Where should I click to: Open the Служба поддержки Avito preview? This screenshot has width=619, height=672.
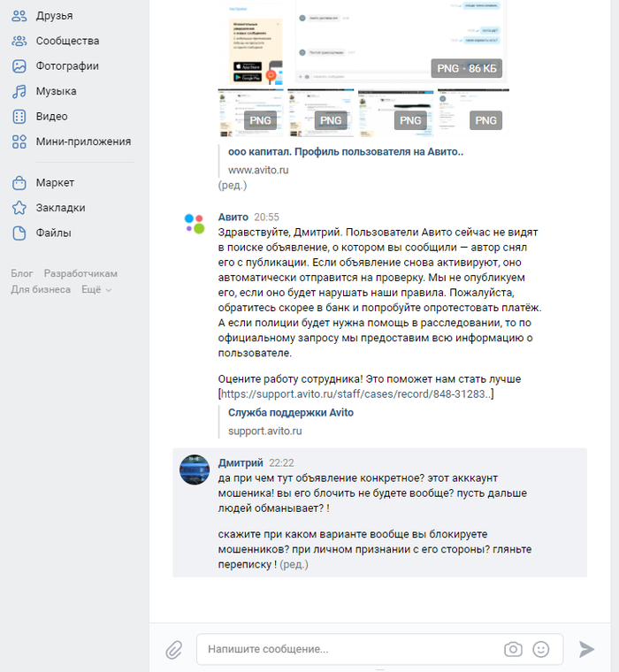pyautogui.click(x=291, y=413)
